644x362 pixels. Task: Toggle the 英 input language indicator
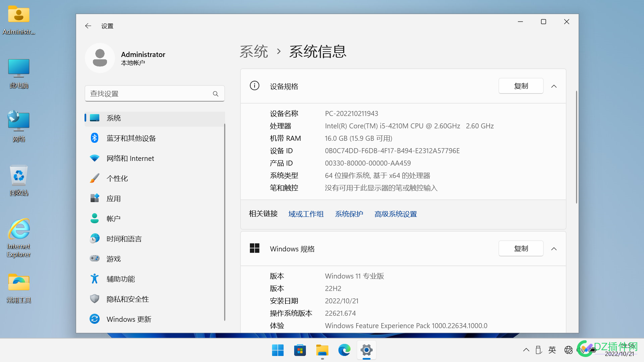pyautogui.click(x=552, y=350)
